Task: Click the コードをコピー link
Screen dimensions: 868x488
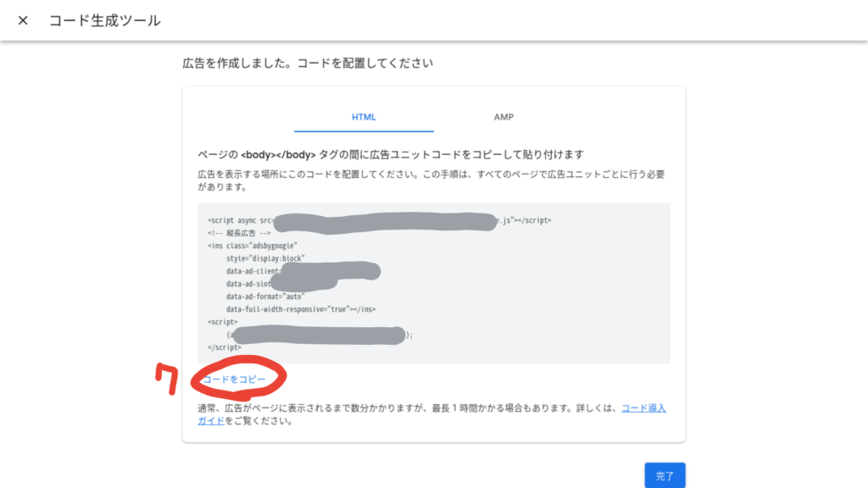Action: [234, 380]
